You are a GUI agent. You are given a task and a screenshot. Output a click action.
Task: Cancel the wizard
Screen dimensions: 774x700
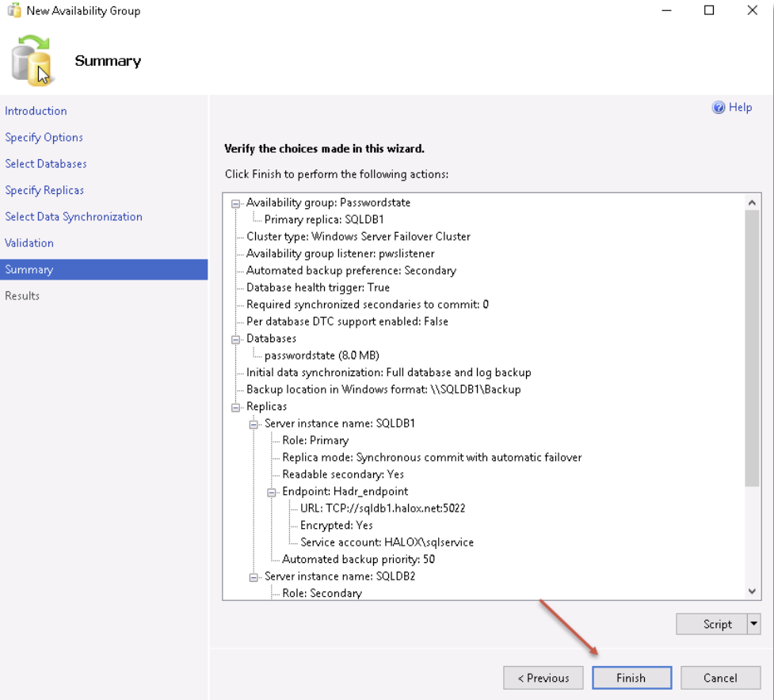[720, 678]
